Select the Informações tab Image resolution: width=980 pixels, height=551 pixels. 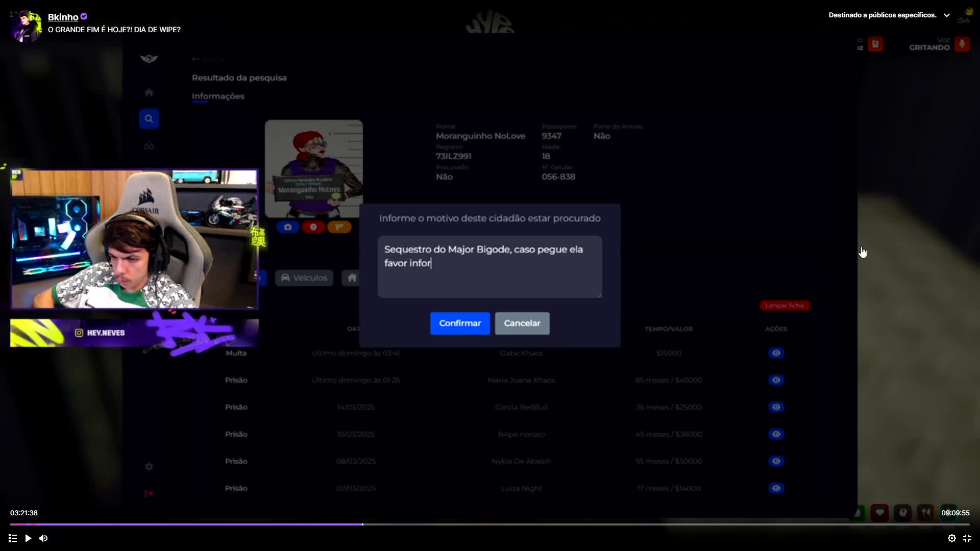coord(218,96)
